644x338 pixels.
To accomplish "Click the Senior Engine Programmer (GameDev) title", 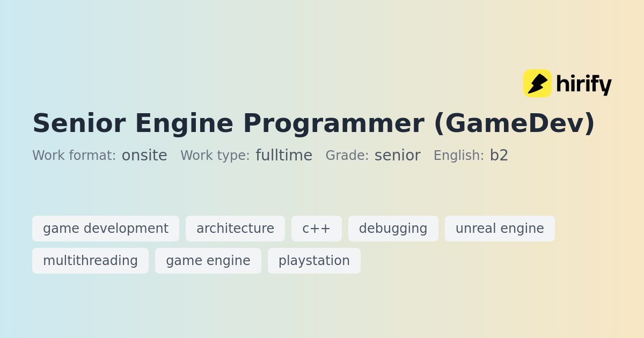I will coord(313,123).
